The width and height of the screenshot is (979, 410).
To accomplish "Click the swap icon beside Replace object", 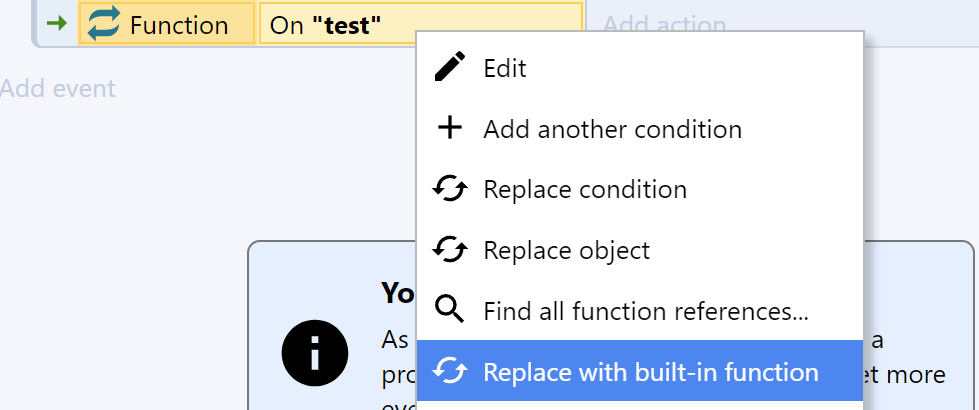I will [450, 250].
